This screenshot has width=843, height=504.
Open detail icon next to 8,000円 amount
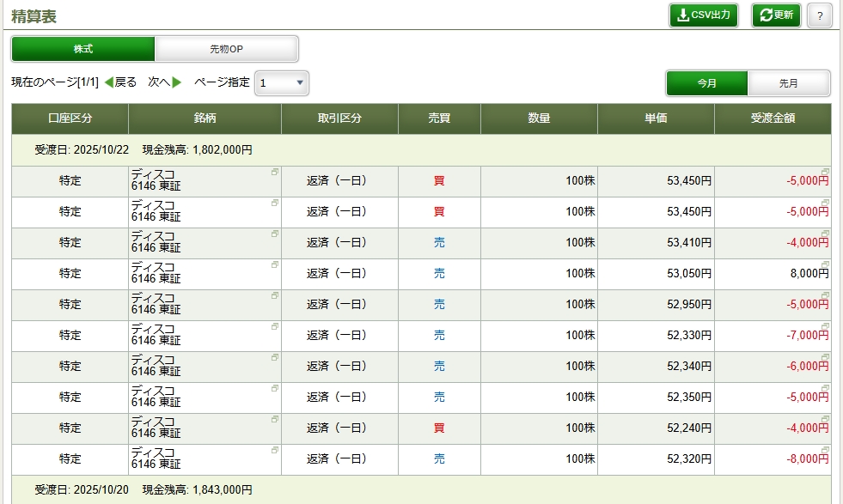click(x=825, y=265)
